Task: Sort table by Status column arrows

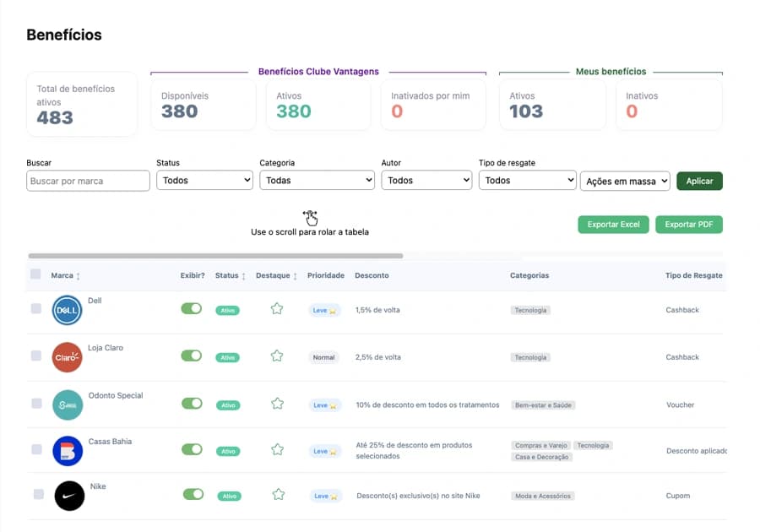Action: [x=243, y=275]
